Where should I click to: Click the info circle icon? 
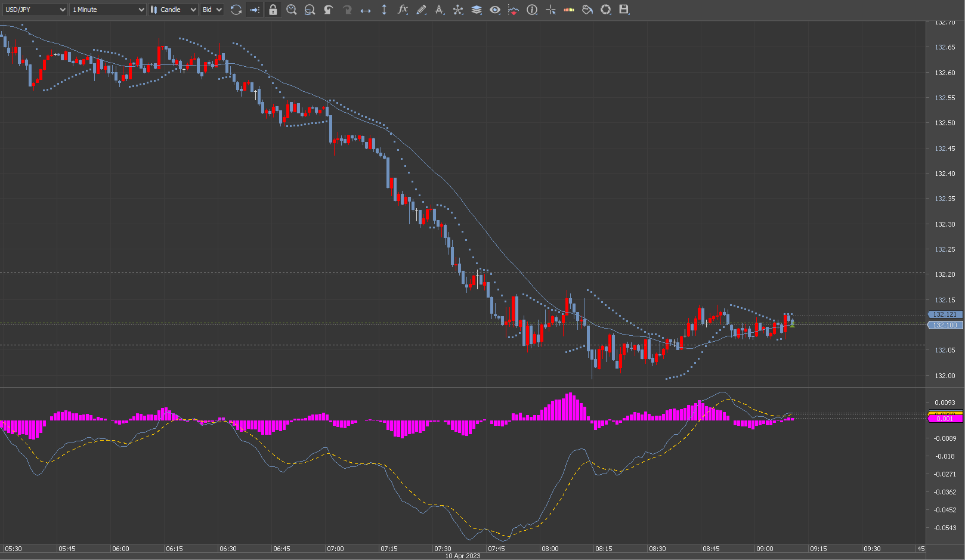(532, 10)
